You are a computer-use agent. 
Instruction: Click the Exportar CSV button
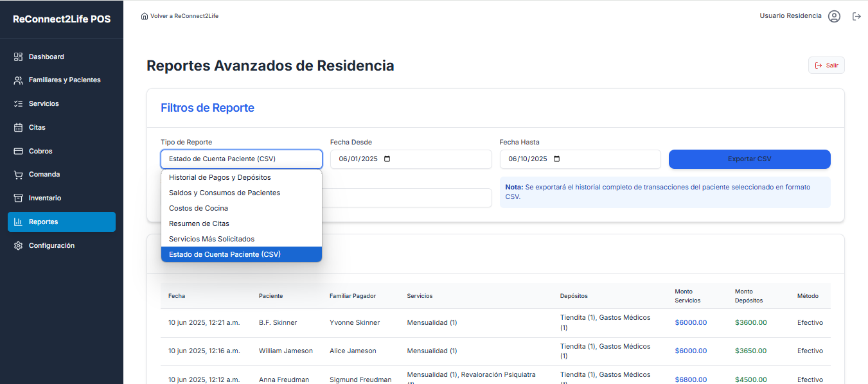(x=749, y=159)
